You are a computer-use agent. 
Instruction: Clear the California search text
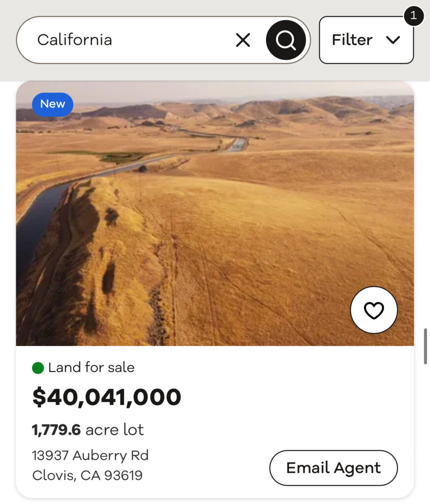coord(243,40)
